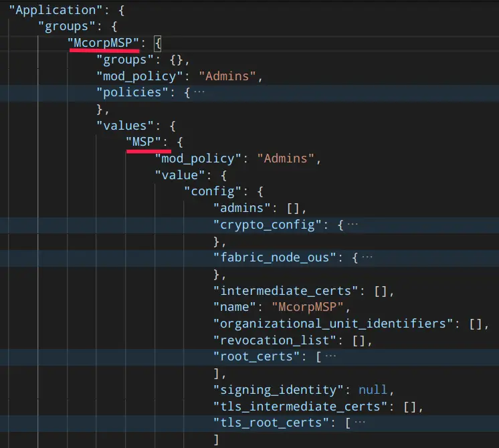
Task: Click the "values" key
Action: [x=125, y=126]
